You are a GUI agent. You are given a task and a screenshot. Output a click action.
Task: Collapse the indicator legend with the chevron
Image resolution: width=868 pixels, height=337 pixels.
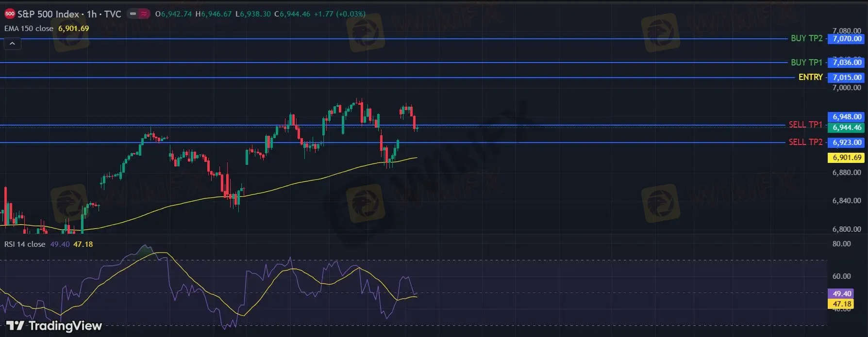tap(13, 44)
